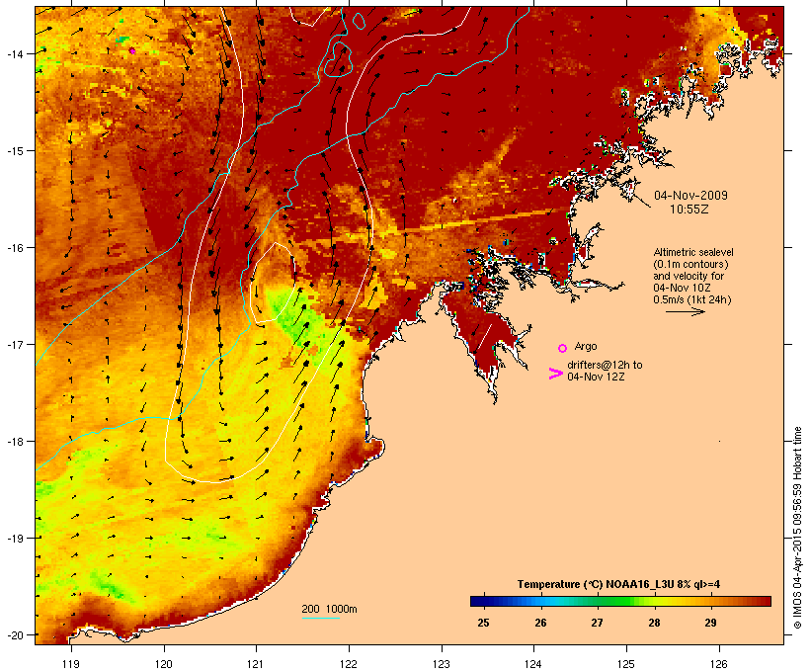The height and width of the screenshot is (672, 810).
Task: Click the latitude axis label -14
Action: (15, 53)
